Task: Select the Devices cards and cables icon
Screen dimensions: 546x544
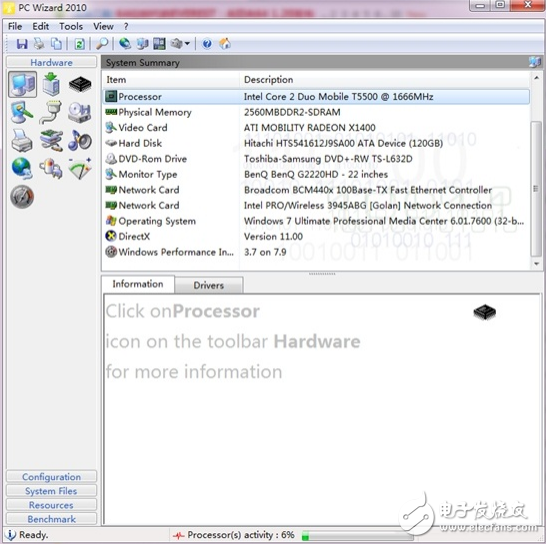Action: (x=51, y=141)
